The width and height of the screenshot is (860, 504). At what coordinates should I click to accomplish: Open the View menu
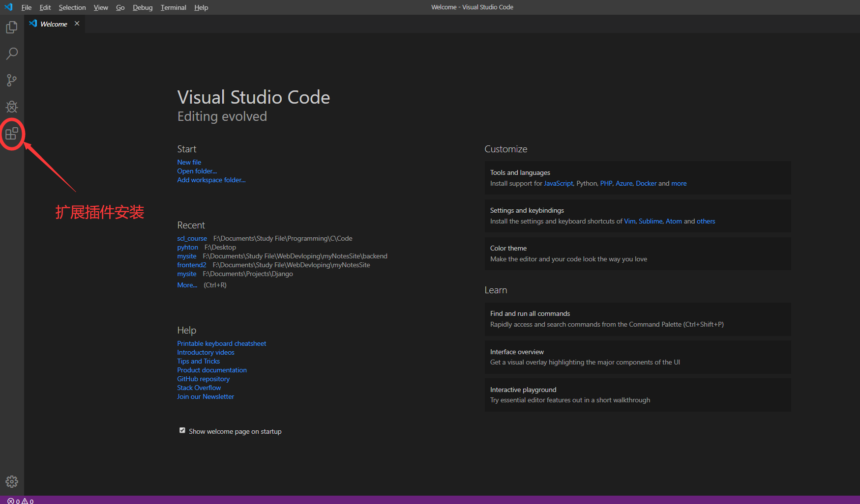101,7
